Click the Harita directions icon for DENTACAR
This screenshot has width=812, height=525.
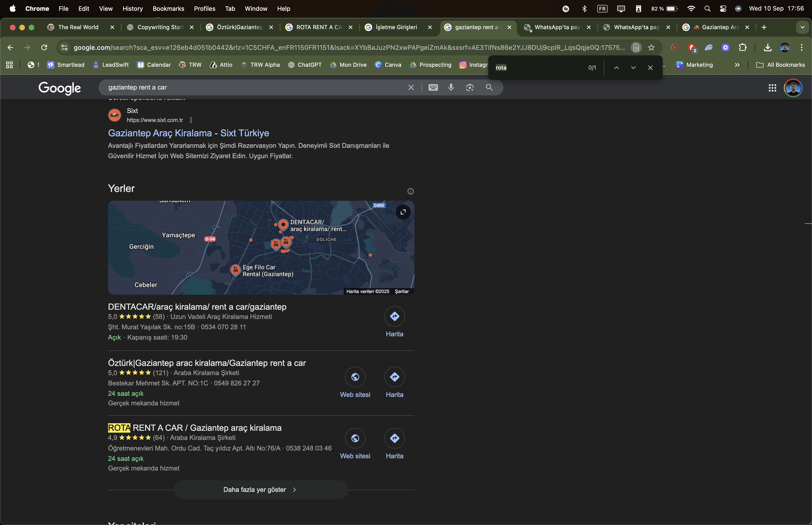[x=394, y=316]
